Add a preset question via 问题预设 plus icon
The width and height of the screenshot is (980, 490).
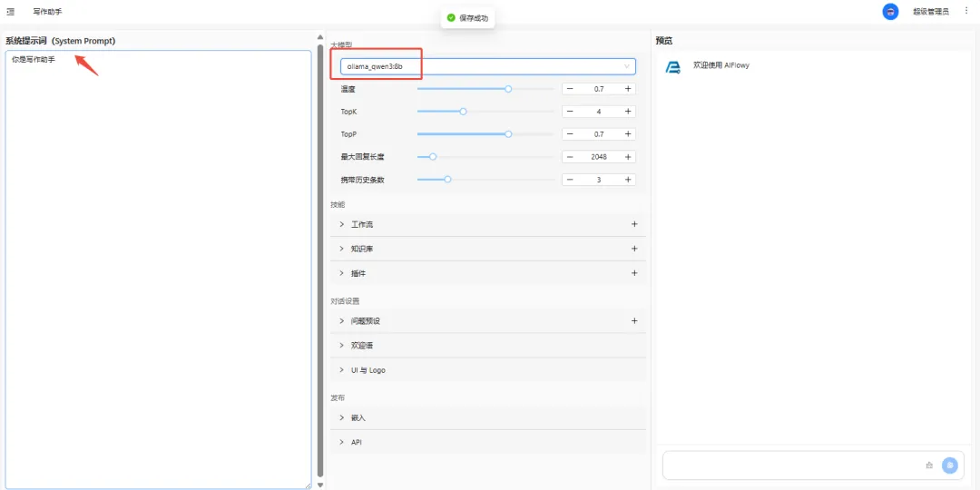click(x=634, y=321)
